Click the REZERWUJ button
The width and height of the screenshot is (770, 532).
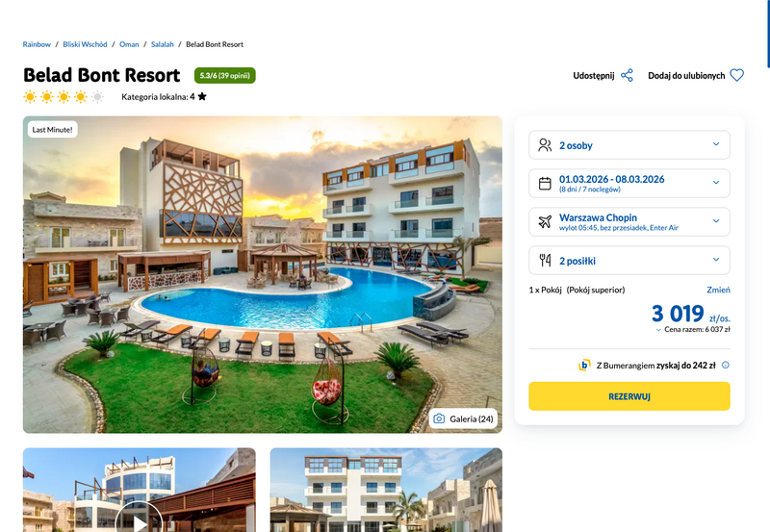[x=629, y=396]
